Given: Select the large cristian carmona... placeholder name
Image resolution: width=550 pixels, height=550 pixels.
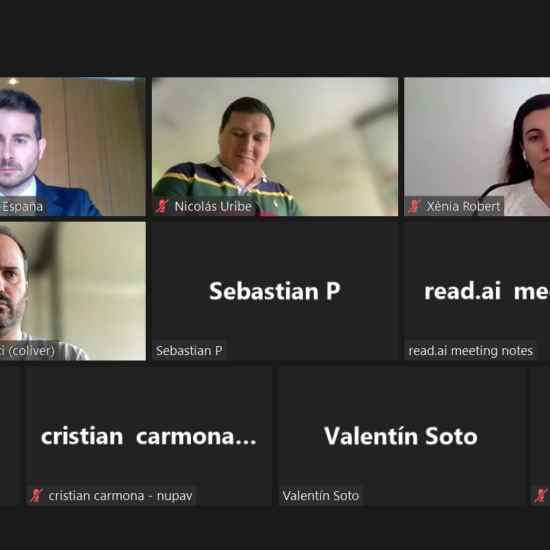Looking at the screenshot, I should 149,436.
